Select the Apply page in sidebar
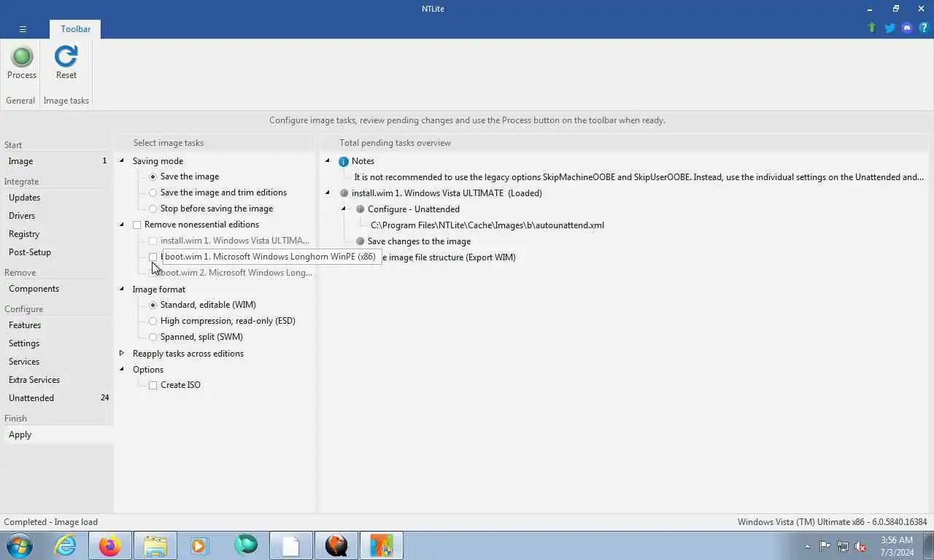Viewport: 934px width, 560px height. (57, 435)
